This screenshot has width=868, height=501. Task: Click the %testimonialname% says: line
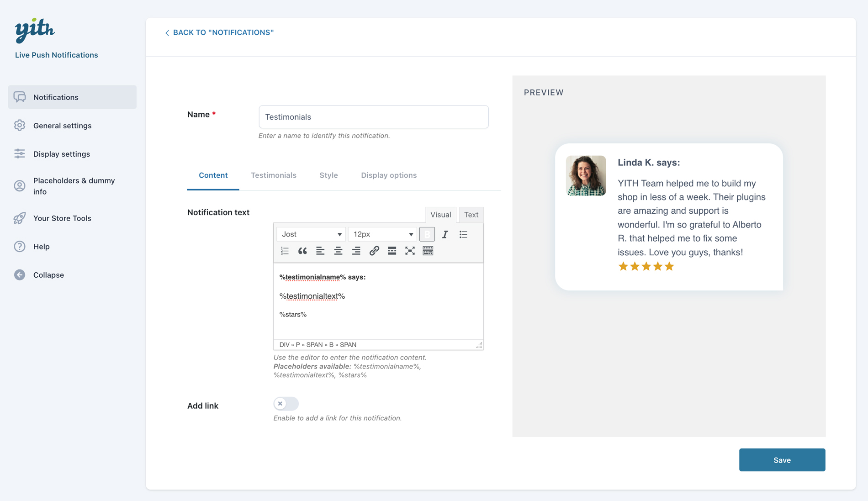pos(323,277)
